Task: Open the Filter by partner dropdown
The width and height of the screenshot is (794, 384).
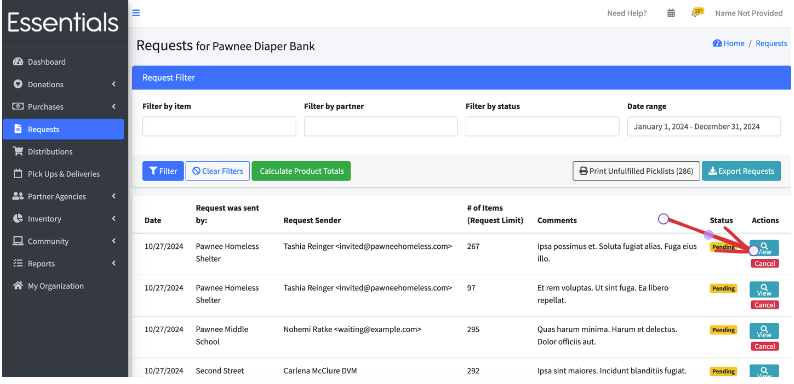Action: click(x=381, y=126)
